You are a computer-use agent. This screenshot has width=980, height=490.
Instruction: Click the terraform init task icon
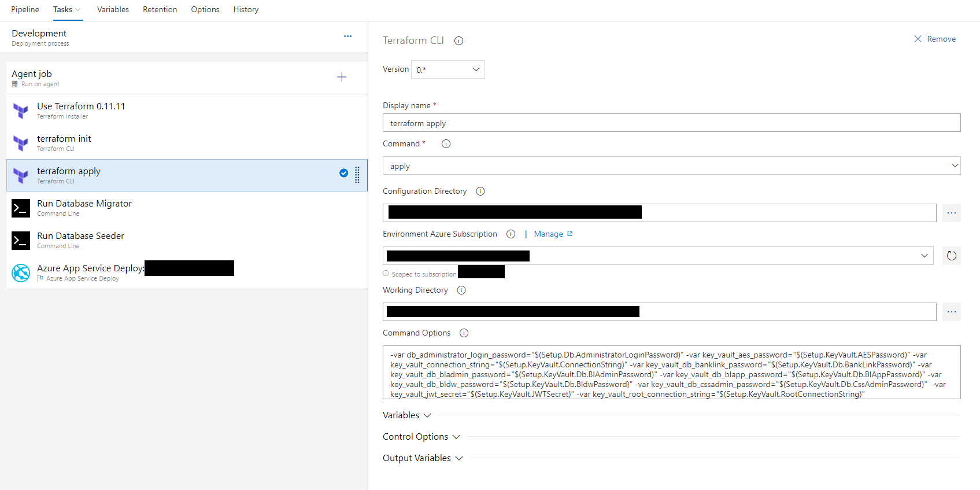(21, 143)
